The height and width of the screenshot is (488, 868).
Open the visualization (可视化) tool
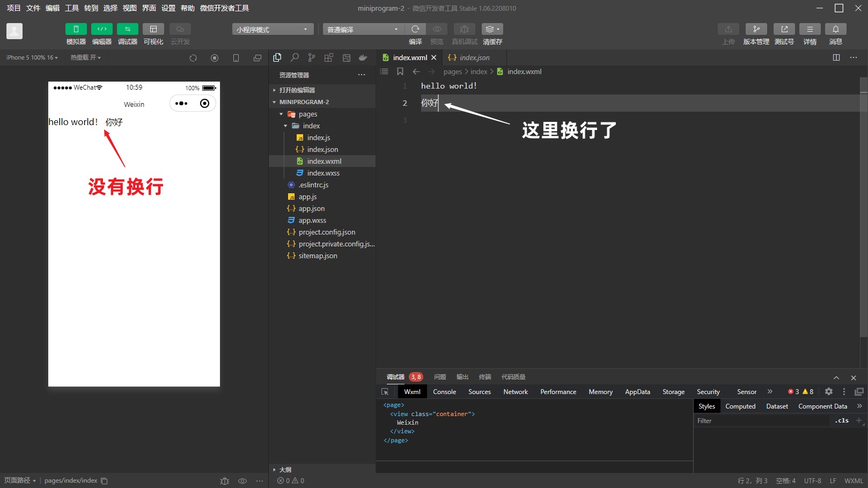point(153,29)
